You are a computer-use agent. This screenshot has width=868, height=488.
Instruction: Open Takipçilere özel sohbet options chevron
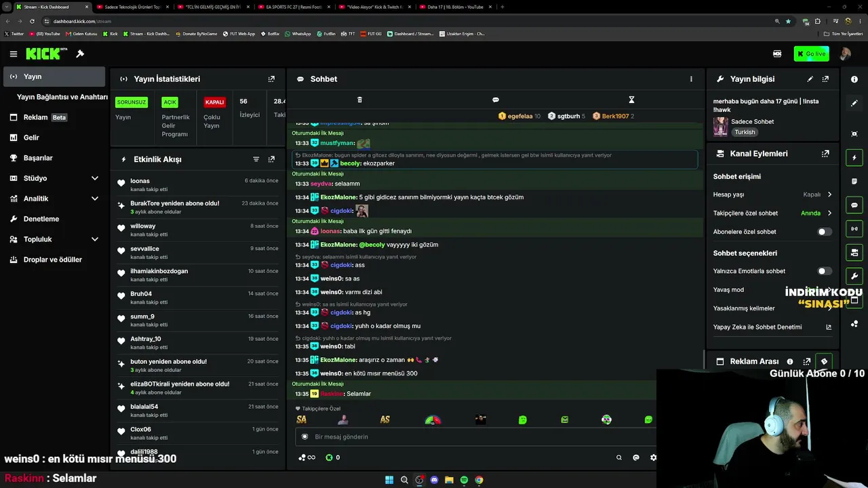pyautogui.click(x=829, y=213)
